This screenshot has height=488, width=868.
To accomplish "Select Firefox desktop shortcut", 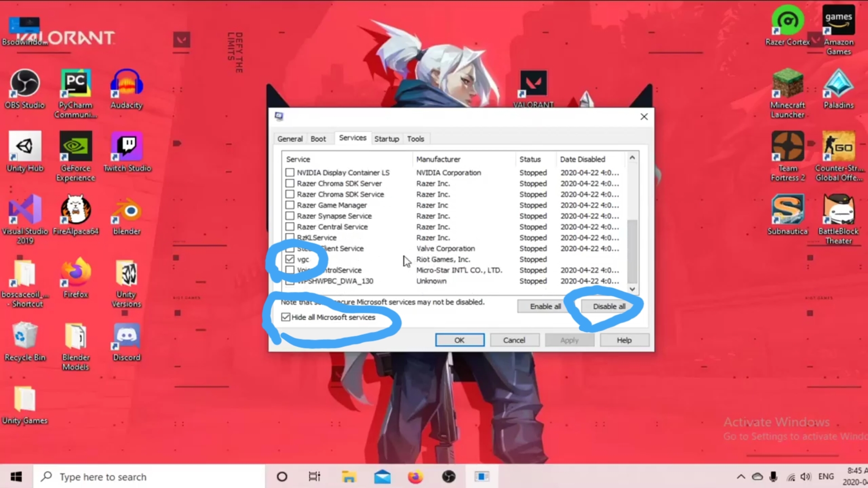I will pos(75,279).
